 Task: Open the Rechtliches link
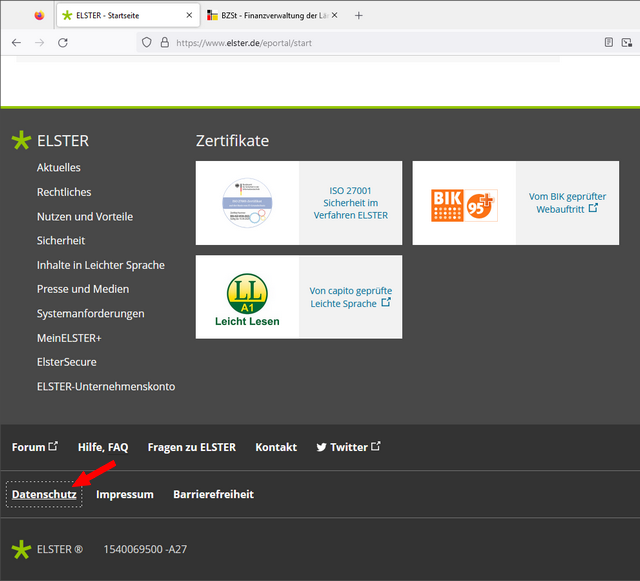64,192
